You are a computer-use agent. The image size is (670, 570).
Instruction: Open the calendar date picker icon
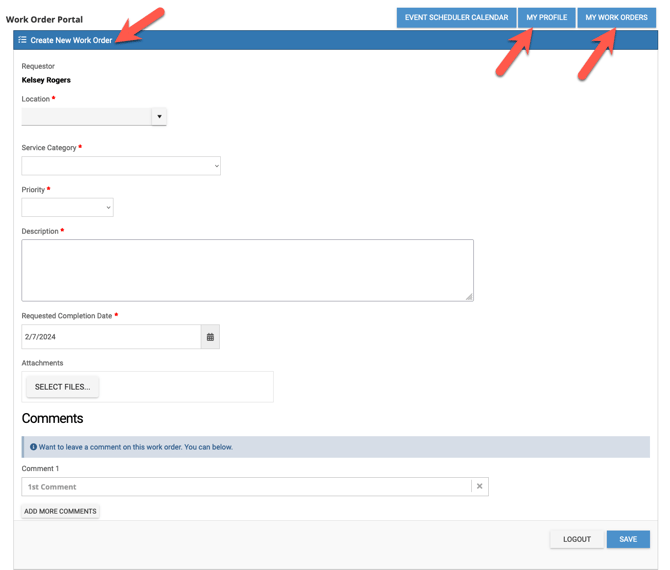click(x=210, y=337)
